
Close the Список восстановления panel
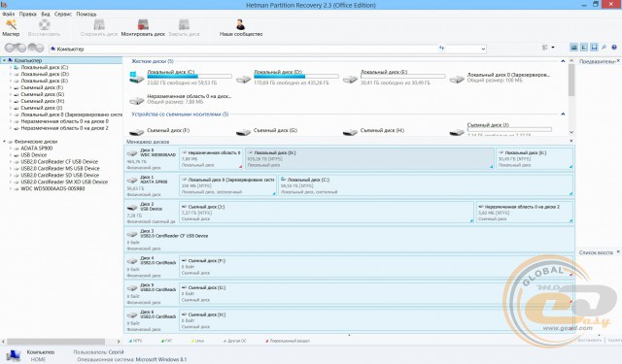618,252
